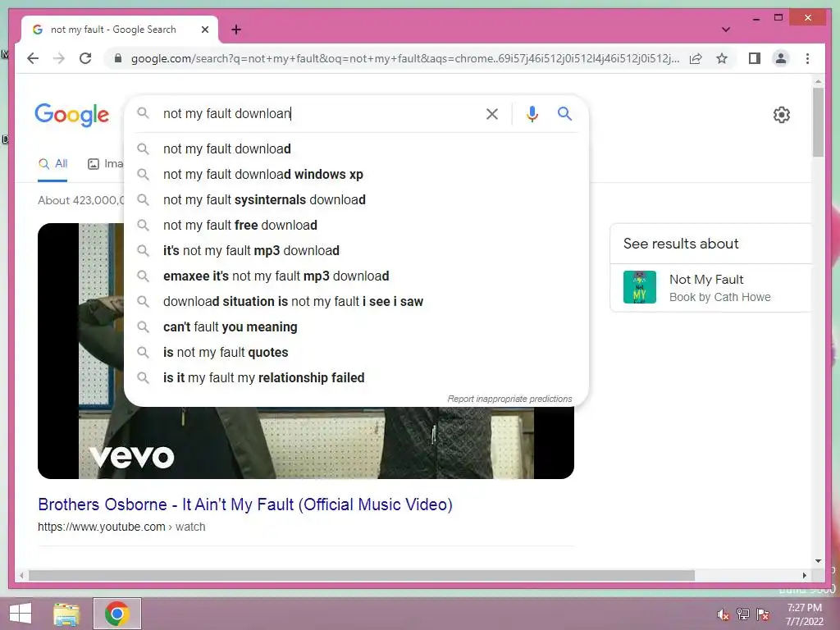Click the horizontal scrollbar thumb
The image size is (840, 630).
(362, 575)
